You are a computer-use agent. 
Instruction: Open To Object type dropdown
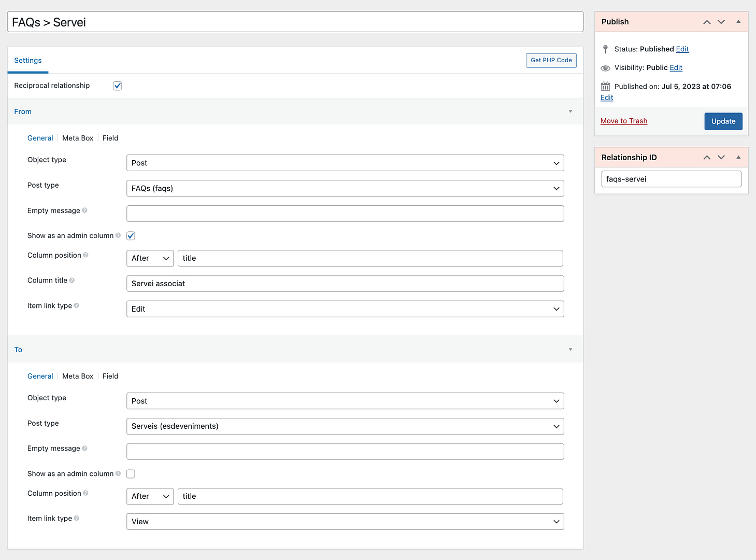coord(345,401)
